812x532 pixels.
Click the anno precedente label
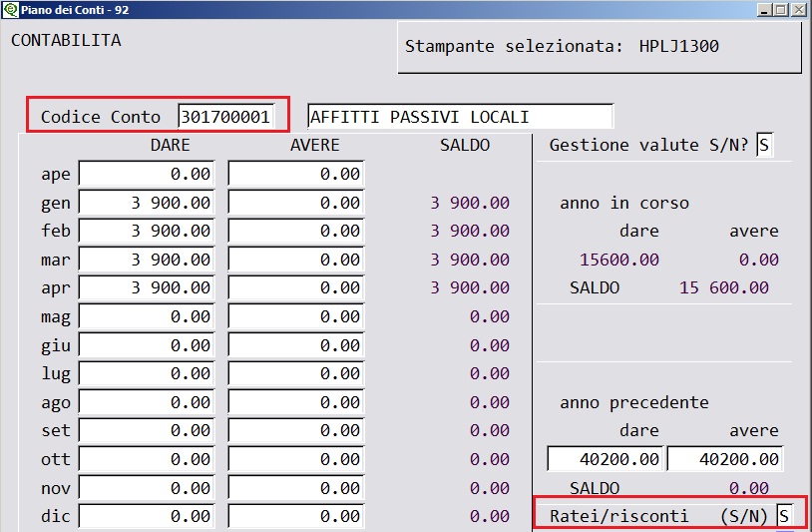pyautogui.click(x=633, y=402)
